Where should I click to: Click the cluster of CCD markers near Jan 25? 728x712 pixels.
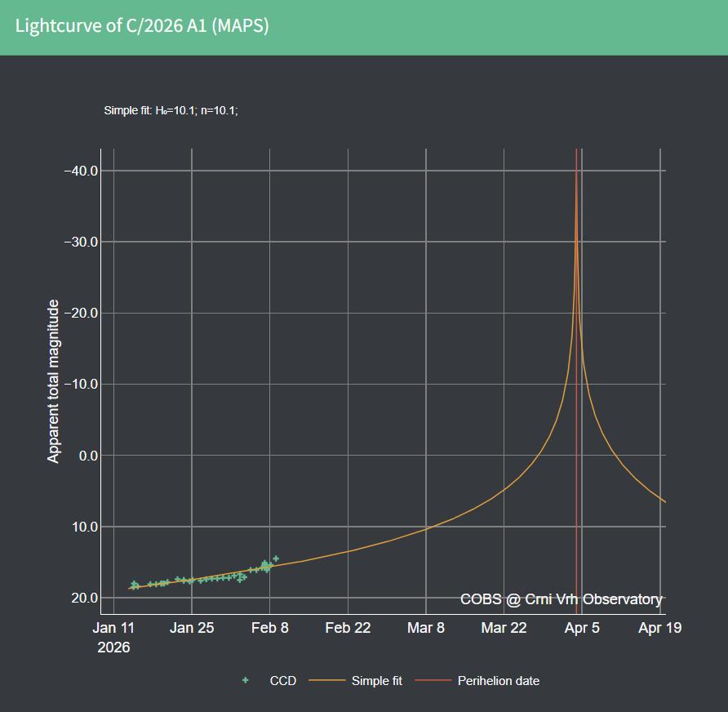192,579
